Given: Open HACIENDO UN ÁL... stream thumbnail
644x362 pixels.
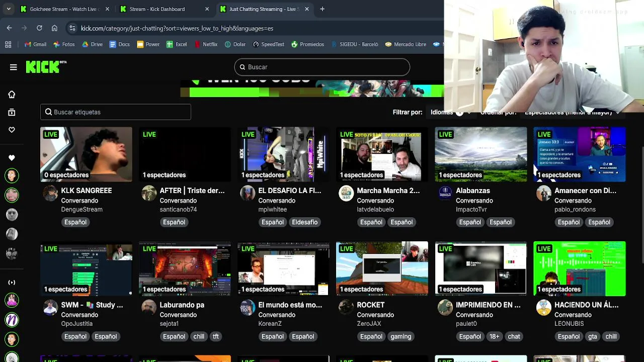Looking at the screenshot, I should pyautogui.click(x=580, y=268).
